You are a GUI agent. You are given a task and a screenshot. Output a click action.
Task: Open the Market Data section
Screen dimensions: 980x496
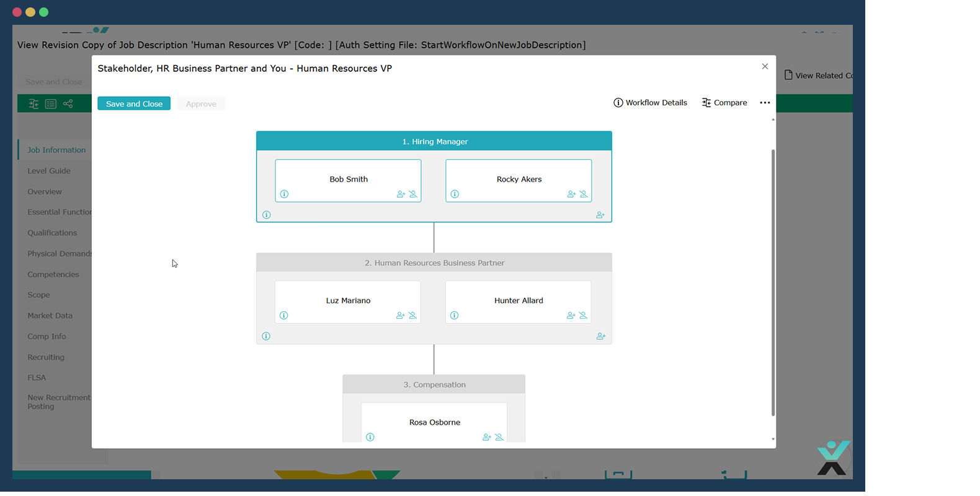(50, 316)
